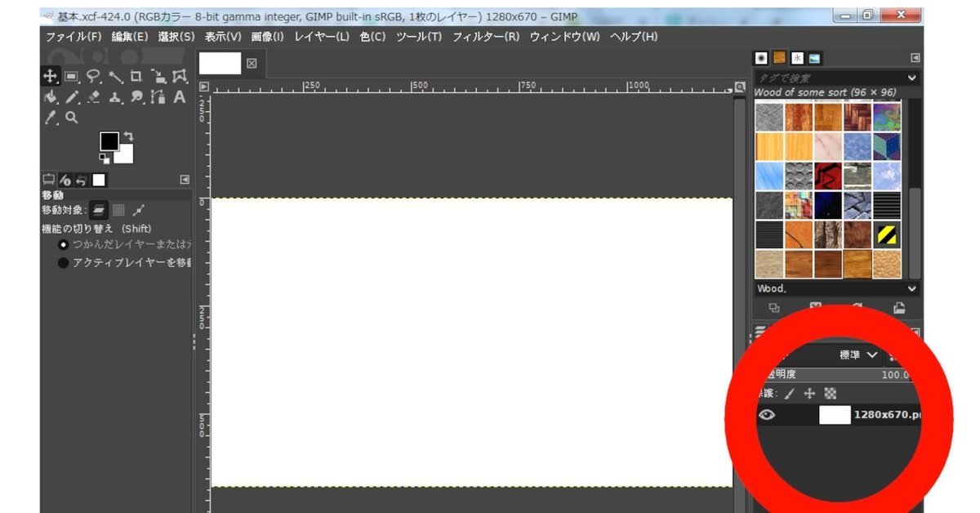The image size is (980, 513).
Task: Toggle lock pixels brush icon in Layers
Action: coord(789,393)
